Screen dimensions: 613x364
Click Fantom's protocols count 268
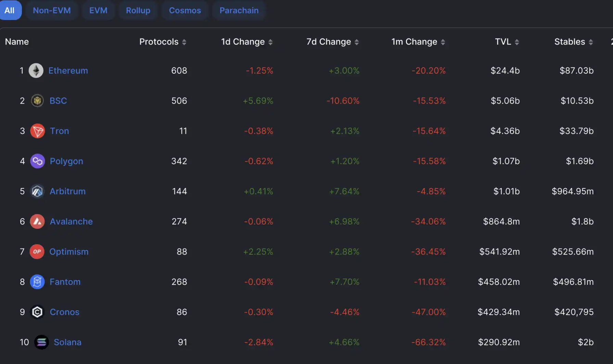pos(179,282)
